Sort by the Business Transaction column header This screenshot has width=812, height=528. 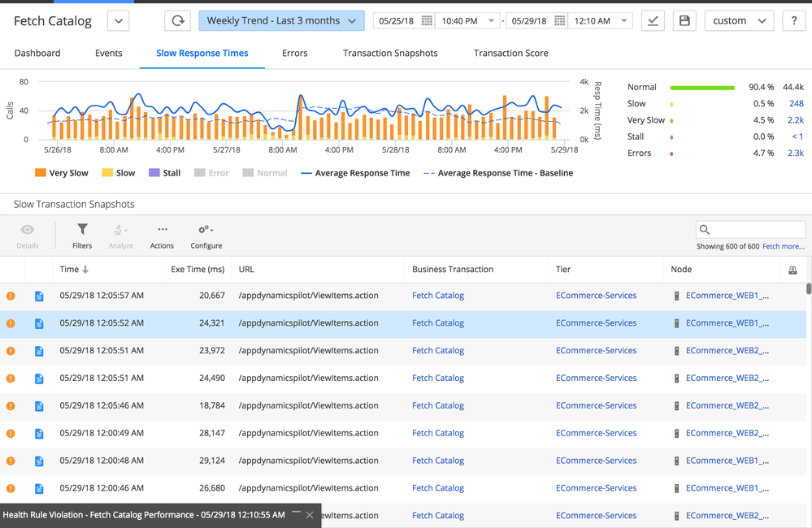point(453,269)
